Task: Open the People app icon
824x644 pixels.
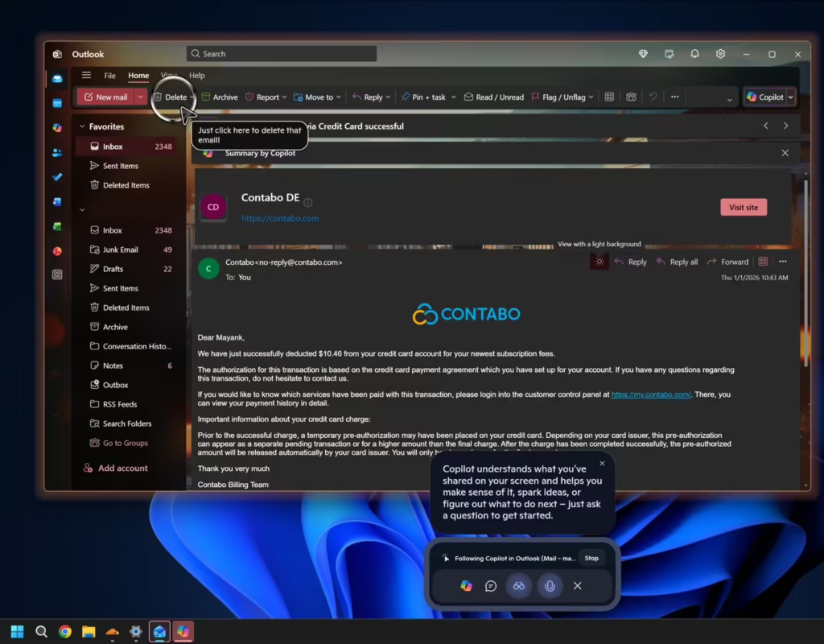Action: coord(56,153)
